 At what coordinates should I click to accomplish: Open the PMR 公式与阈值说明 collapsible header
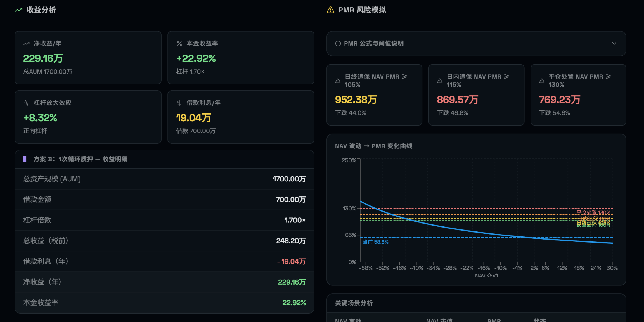tap(373, 44)
